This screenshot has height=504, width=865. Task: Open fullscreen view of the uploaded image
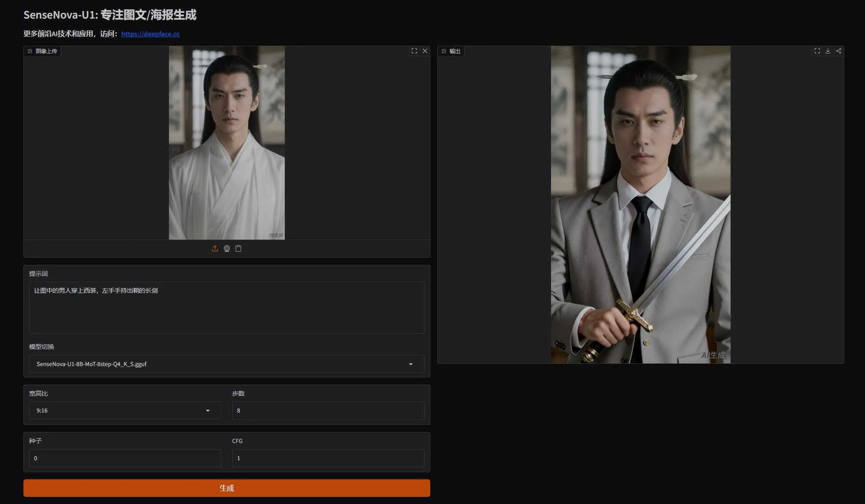pos(414,51)
